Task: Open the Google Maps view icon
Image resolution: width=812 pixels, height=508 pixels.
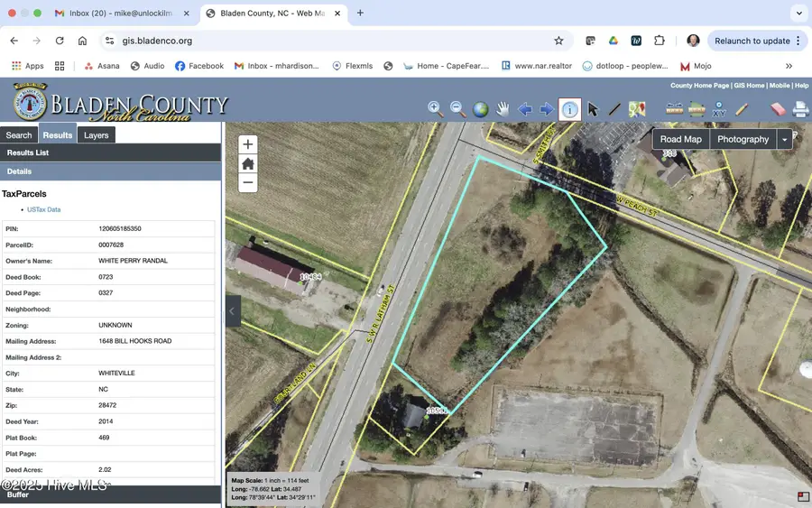Action: click(637, 109)
